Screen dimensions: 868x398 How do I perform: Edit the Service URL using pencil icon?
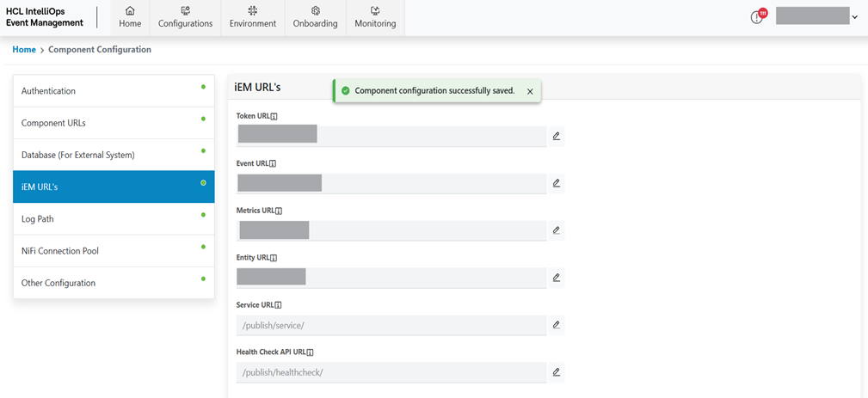(x=557, y=325)
